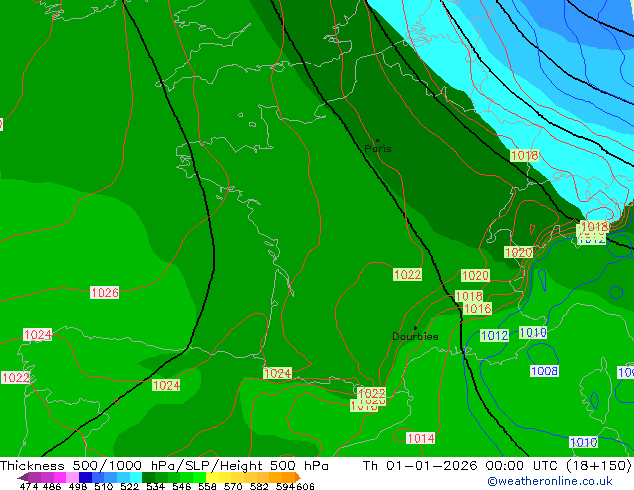This screenshot has height=490, width=634.
Task: Click the forecast date Th 01-01-2026 00:00 UTC
Action: pyautogui.click(x=463, y=466)
